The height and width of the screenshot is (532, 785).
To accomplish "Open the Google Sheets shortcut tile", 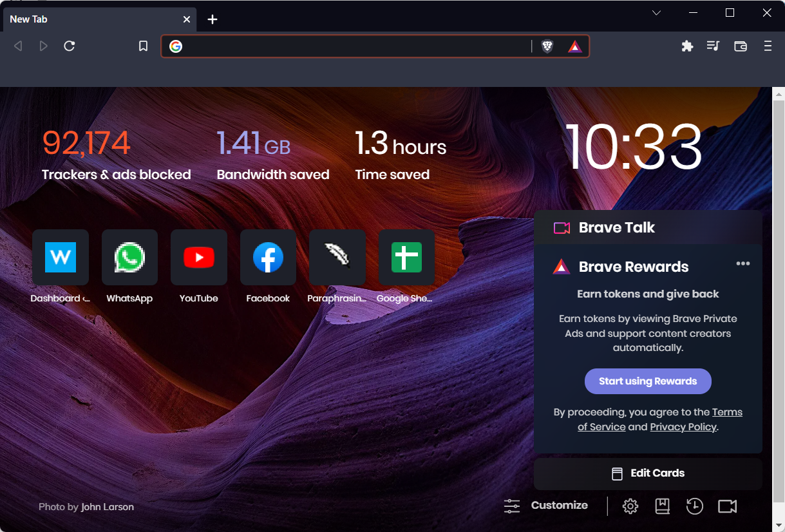I will pos(406,258).
